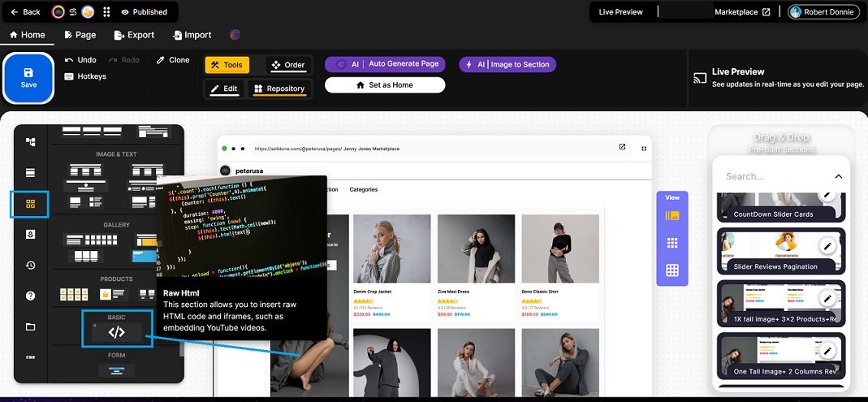Open preview page in new window icon

pyautogui.click(x=622, y=147)
